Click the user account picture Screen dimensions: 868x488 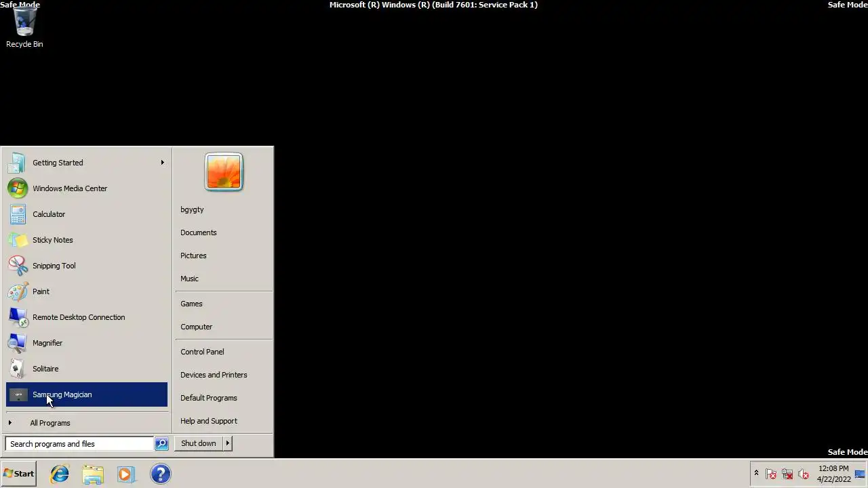coord(224,172)
